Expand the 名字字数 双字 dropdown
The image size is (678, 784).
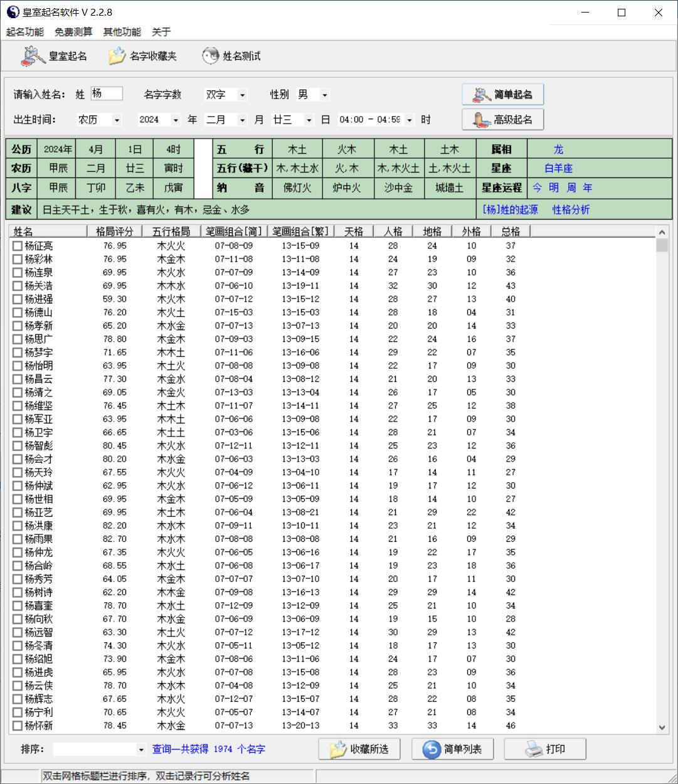click(243, 95)
